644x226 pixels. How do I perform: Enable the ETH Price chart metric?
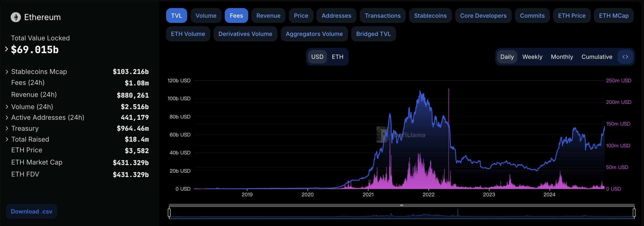coord(572,16)
